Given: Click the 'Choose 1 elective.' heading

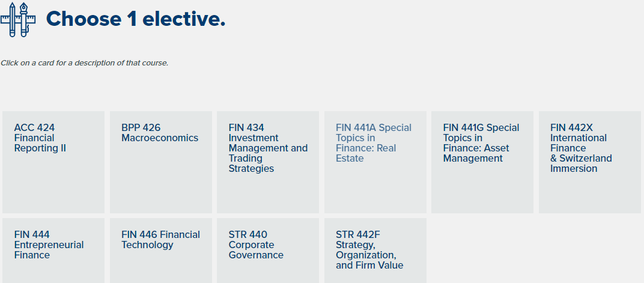Looking at the screenshot, I should [136, 19].
